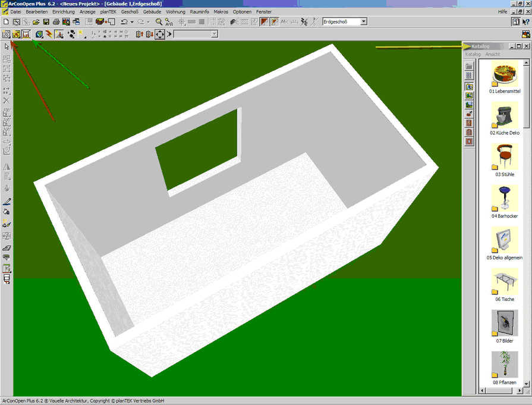Click Ansicht in the catalog panel

coord(492,54)
